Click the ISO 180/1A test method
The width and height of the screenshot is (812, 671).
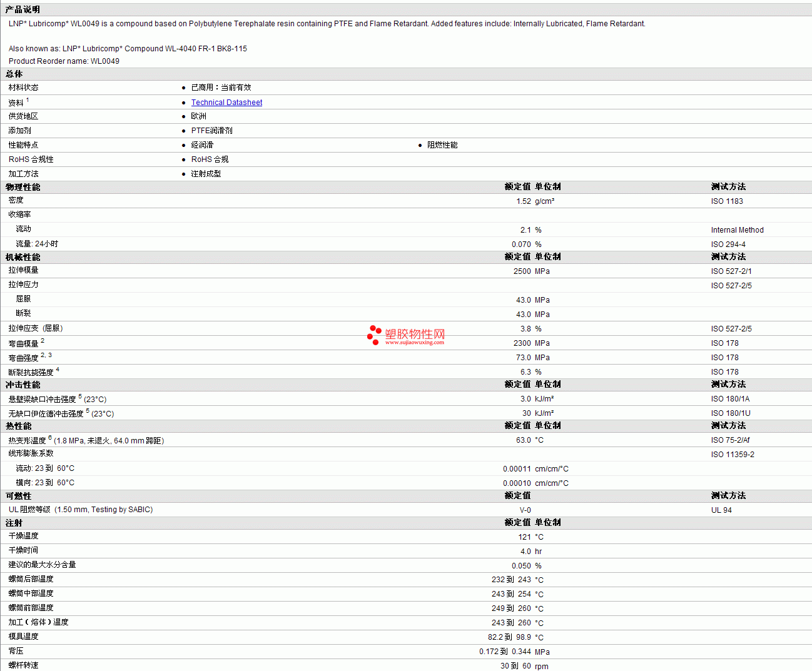[x=730, y=399]
